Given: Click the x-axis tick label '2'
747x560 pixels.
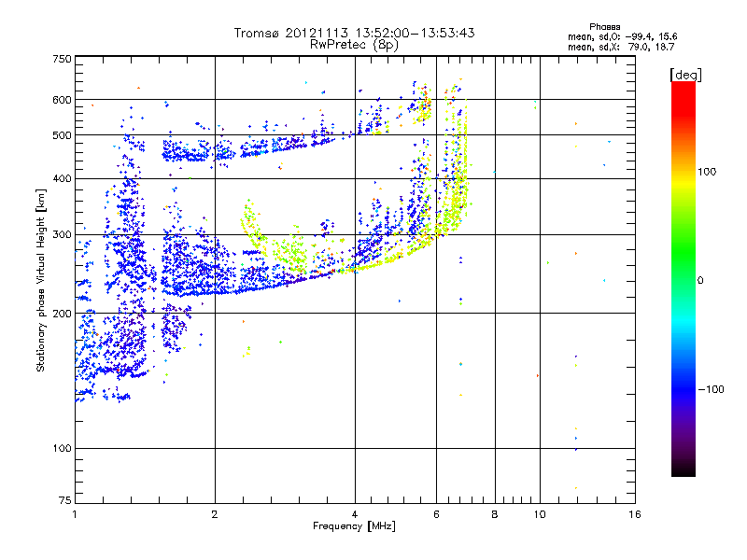Looking at the screenshot, I should tap(215, 514).
